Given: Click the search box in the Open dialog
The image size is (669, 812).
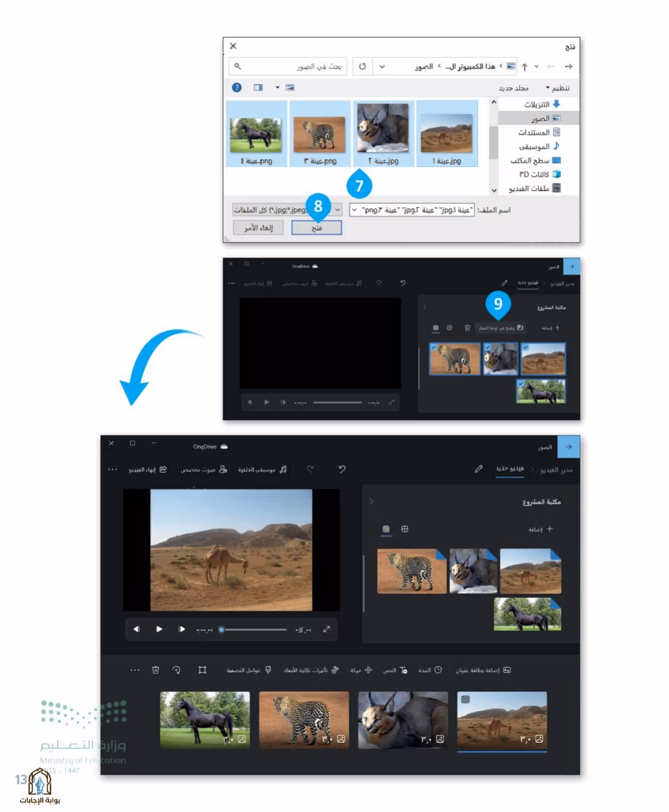Looking at the screenshot, I should [x=288, y=66].
